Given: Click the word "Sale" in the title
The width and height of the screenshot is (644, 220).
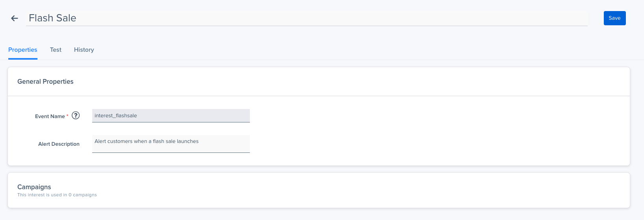Looking at the screenshot, I should [x=67, y=18].
